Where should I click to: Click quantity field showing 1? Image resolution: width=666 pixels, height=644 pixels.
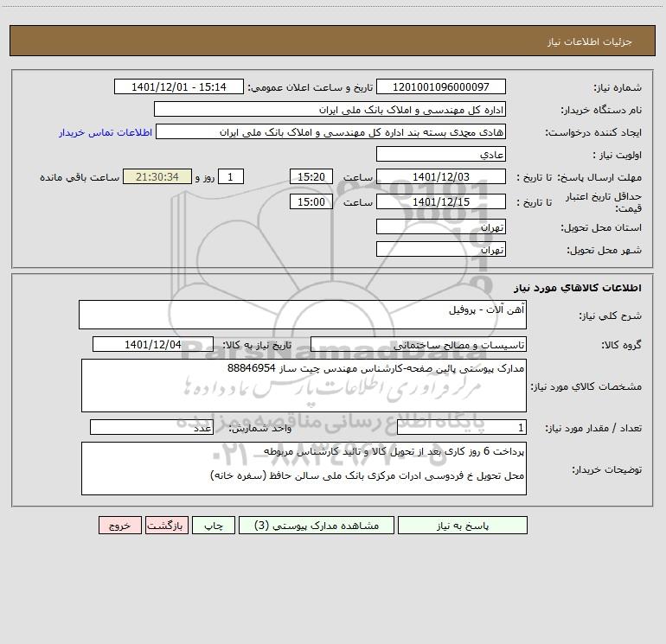coord(462,427)
